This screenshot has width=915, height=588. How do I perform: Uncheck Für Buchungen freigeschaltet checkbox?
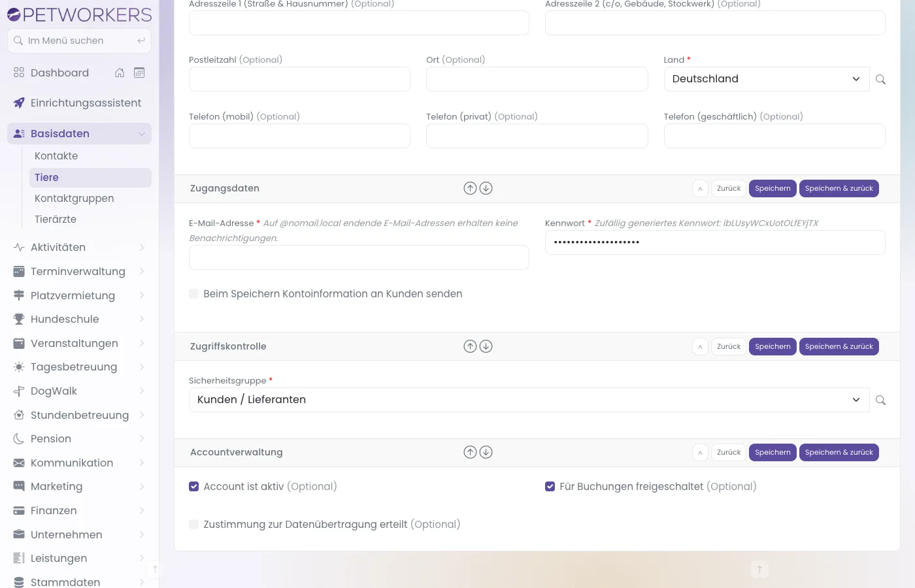click(x=550, y=486)
